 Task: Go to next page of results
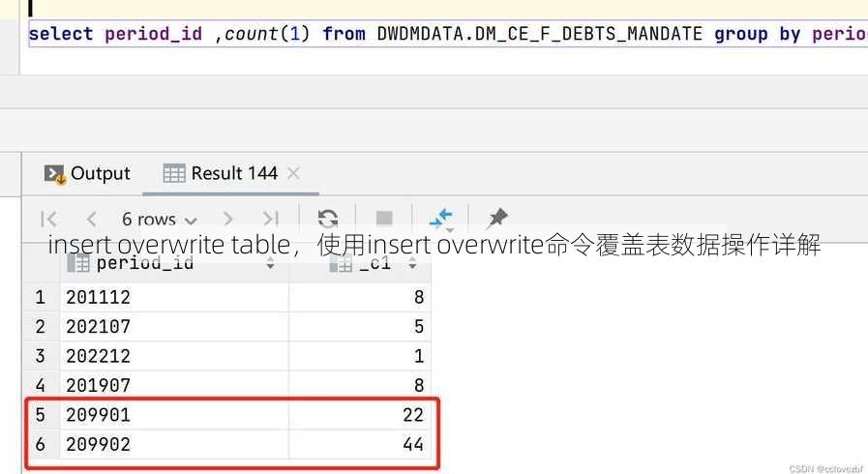pos(227,219)
